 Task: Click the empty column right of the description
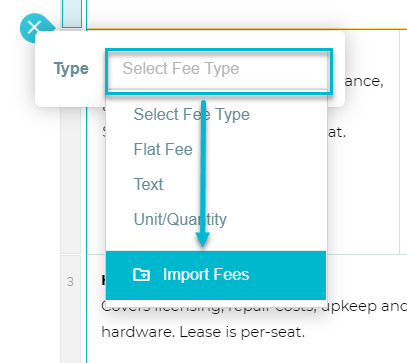point(403,142)
